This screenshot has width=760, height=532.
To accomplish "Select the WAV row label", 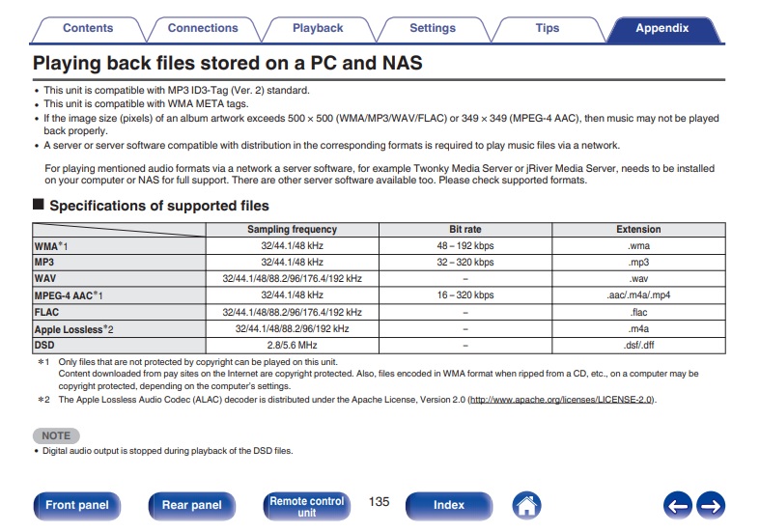I will click(119, 279).
